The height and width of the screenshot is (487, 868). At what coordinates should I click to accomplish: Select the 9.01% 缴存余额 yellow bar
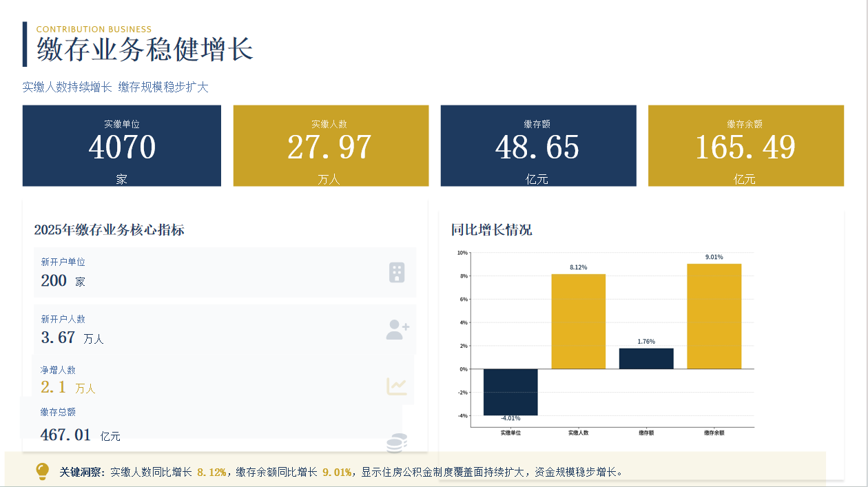pos(714,316)
